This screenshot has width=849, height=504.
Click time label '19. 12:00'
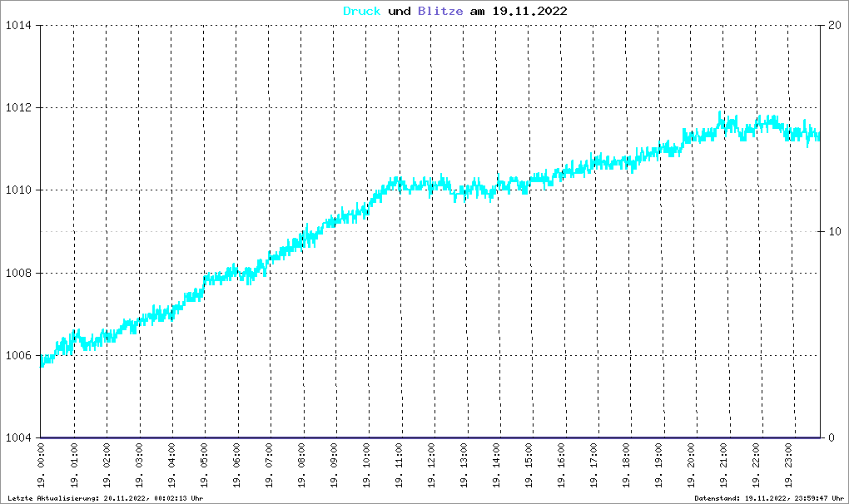pyautogui.click(x=431, y=465)
